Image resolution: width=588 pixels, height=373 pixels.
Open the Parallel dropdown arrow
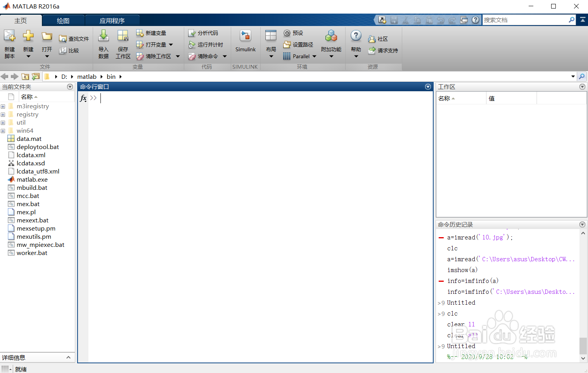coord(314,56)
